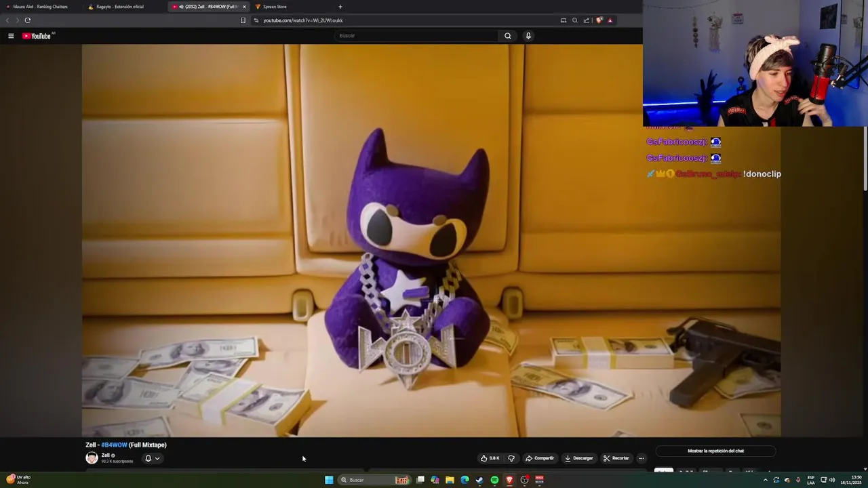The image size is (868, 488).
Task: Like the video showing 3.8 K
Action: (x=490, y=458)
